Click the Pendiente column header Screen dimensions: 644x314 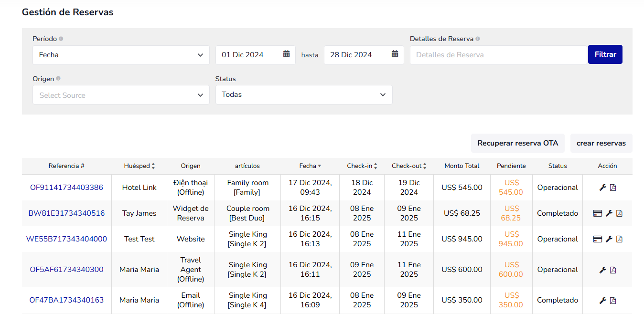[511, 166]
